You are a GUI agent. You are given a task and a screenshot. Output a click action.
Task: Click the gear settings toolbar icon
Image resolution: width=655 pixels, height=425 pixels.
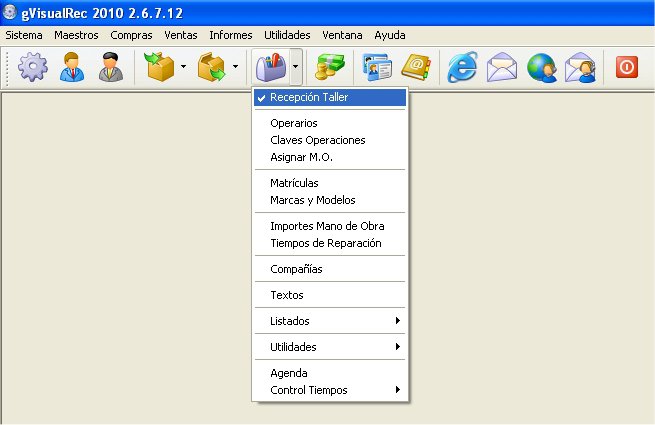[33, 67]
